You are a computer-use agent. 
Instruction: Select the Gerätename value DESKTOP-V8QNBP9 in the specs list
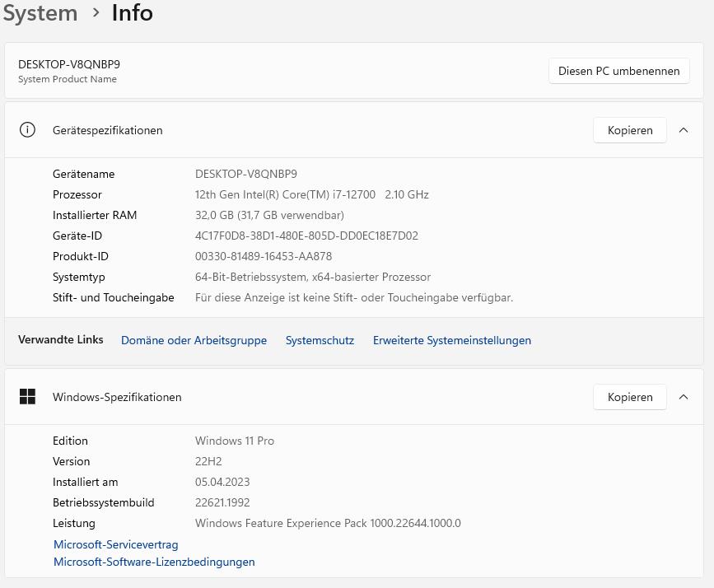246,174
